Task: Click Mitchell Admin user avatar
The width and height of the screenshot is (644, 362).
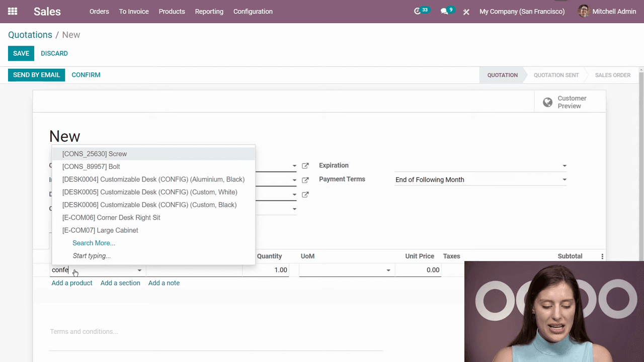Action: pos(584,11)
